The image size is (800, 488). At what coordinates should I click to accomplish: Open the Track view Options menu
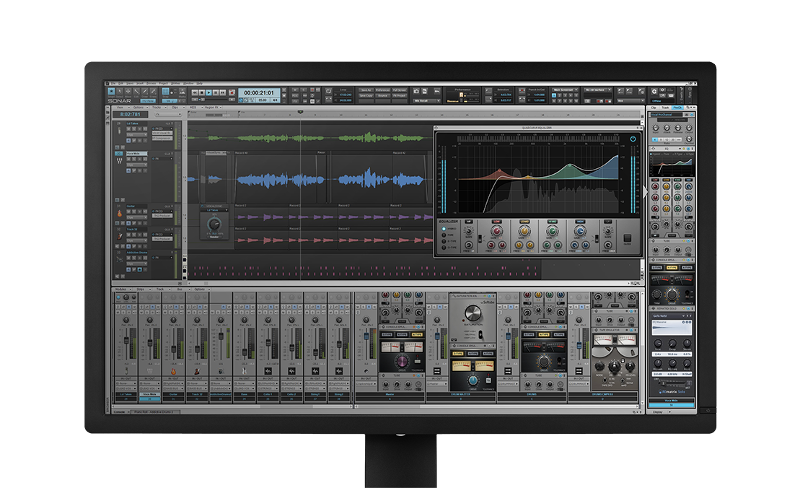click(x=139, y=108)
